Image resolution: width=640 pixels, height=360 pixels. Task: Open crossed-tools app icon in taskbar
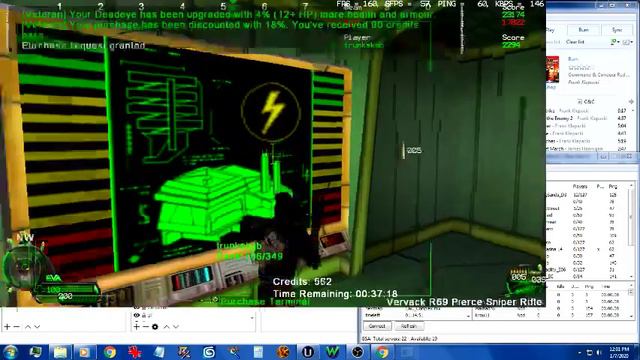184,352
